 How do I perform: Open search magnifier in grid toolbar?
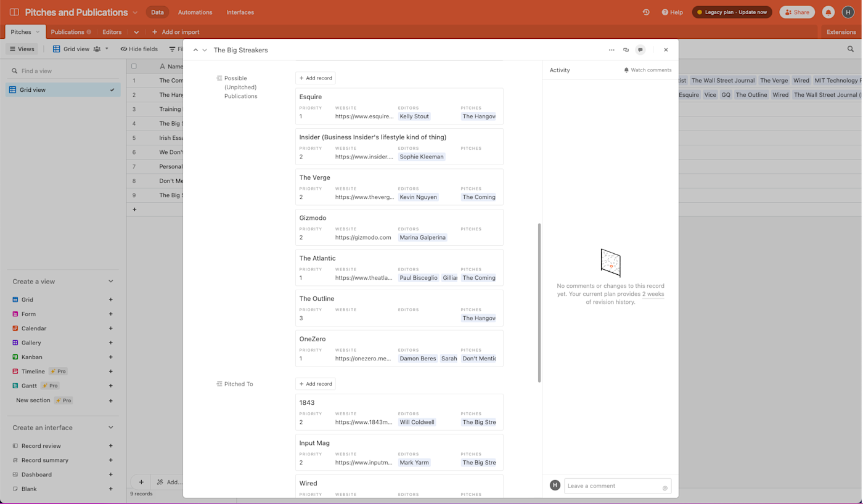coord(851,49)
